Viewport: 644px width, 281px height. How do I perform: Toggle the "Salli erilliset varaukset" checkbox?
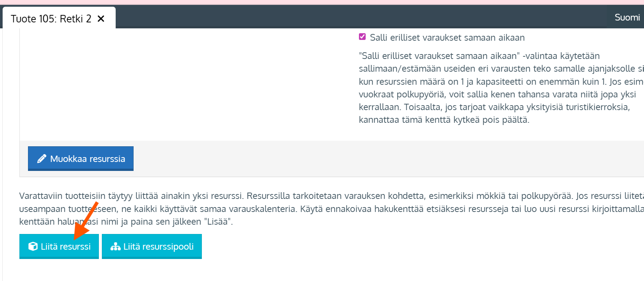[x=362, y=37]
